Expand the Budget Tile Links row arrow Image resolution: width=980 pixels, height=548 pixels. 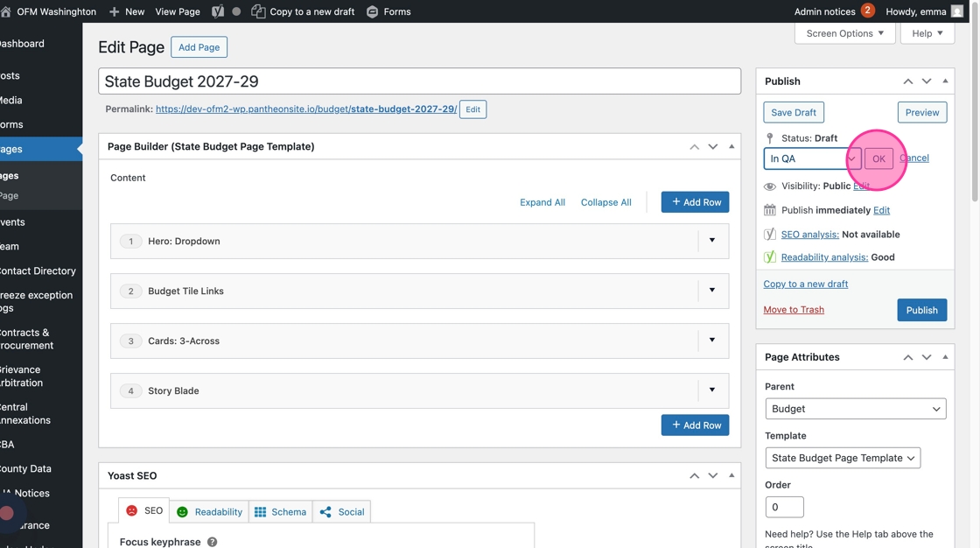point(712,291)
